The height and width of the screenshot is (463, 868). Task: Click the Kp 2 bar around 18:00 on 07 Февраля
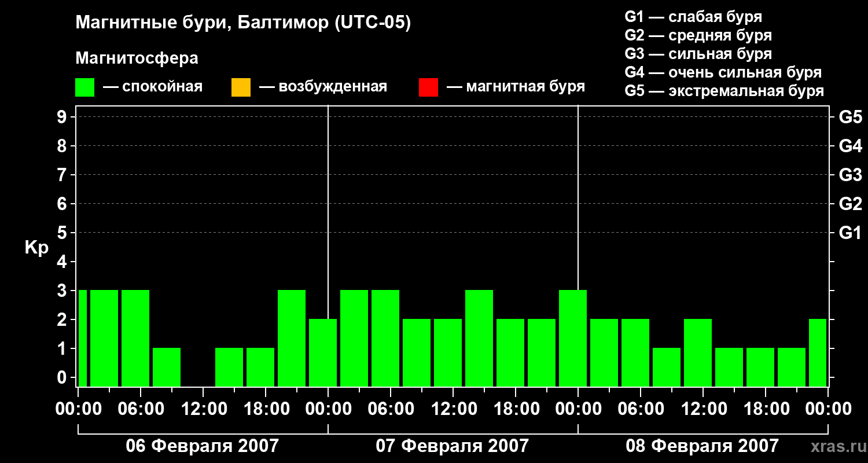coord(510,352)
